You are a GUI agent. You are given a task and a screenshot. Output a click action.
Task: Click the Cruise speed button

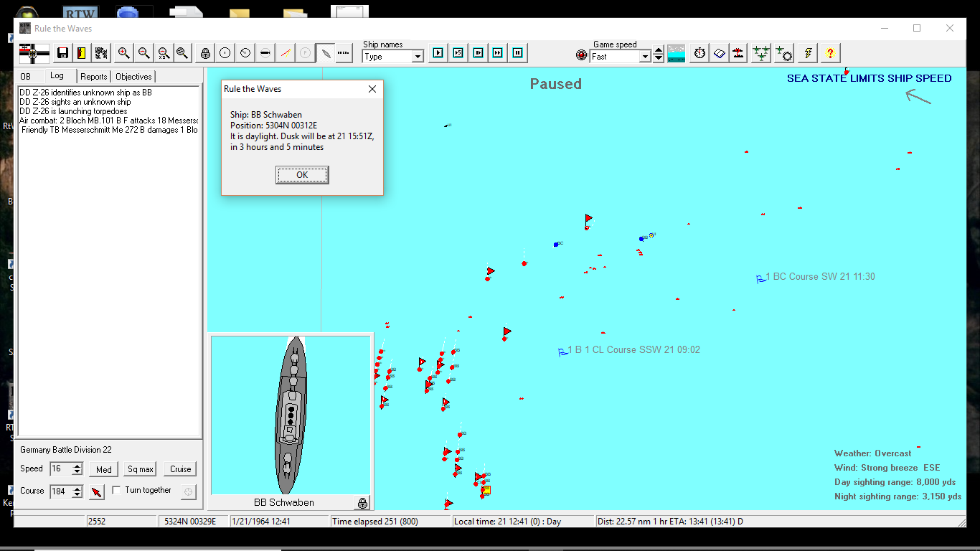[x=180, y=469]
